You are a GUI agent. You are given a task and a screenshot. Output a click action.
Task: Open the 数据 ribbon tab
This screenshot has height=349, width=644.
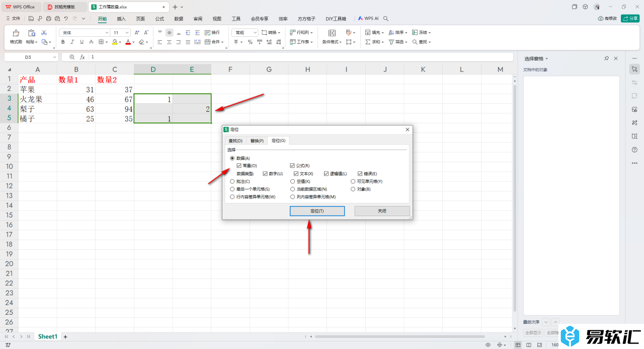179,19
